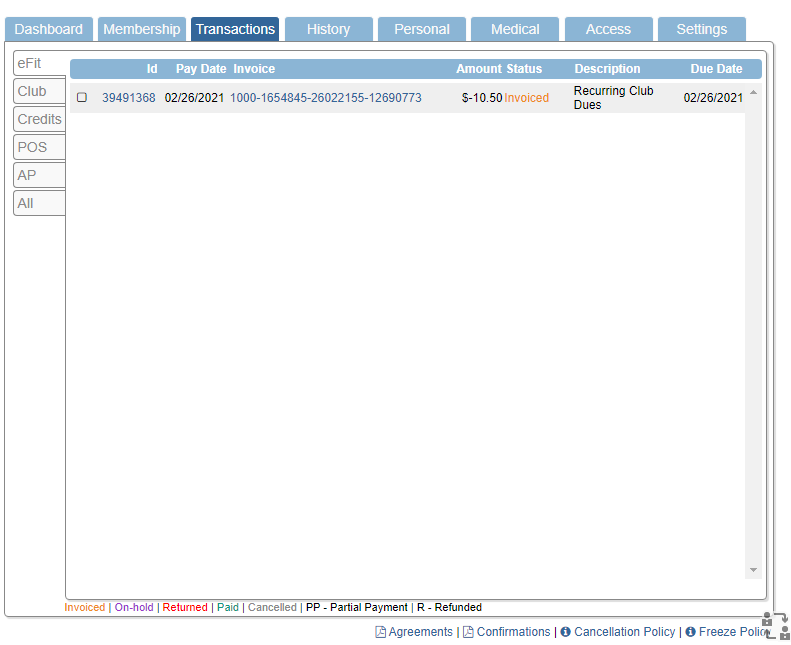The height and width of the screenshot is (645, 791).
Task: Click the Status column header
Action: tap(524, 69)
